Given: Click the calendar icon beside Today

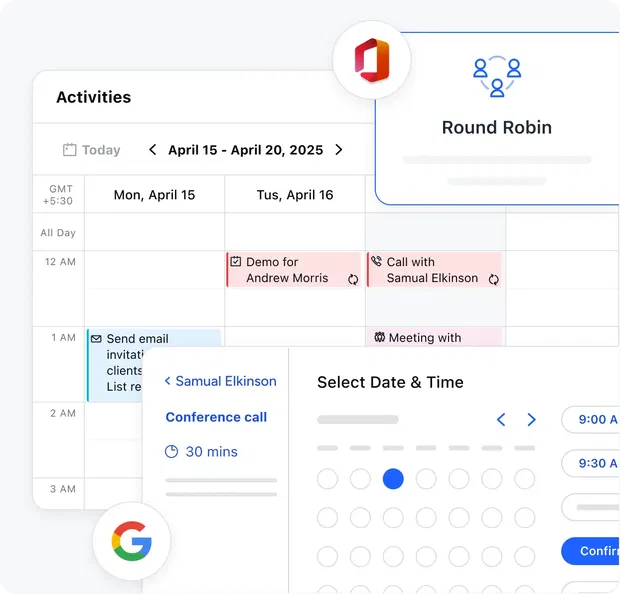Looking at the screenshot, I should click(70, 150).
